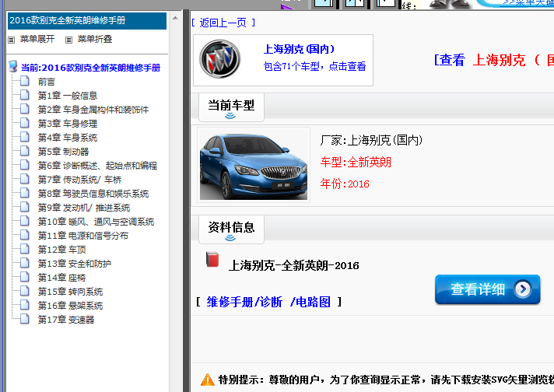This screenshot has width=554, height=392.
Task: Click the 2016款别克全新英朗维修手册 panel header
Action: click(87, 20)
